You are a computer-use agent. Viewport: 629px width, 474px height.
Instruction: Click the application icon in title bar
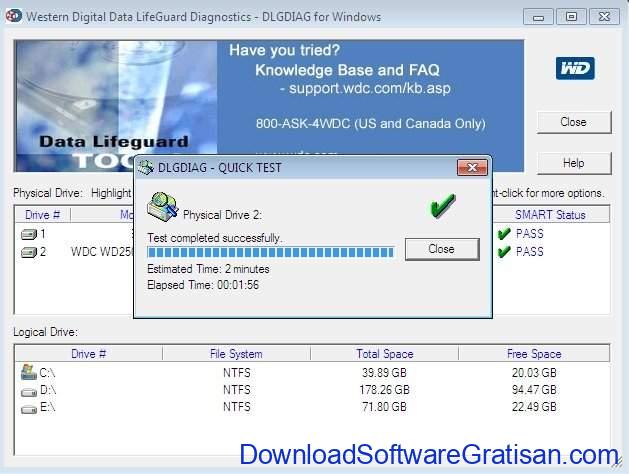14,16
